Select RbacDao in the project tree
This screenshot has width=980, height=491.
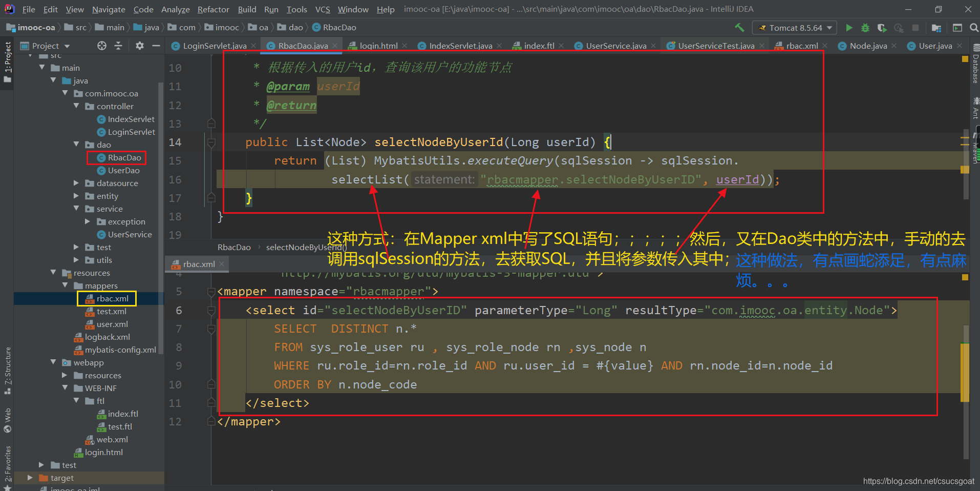tap(124, 157)
